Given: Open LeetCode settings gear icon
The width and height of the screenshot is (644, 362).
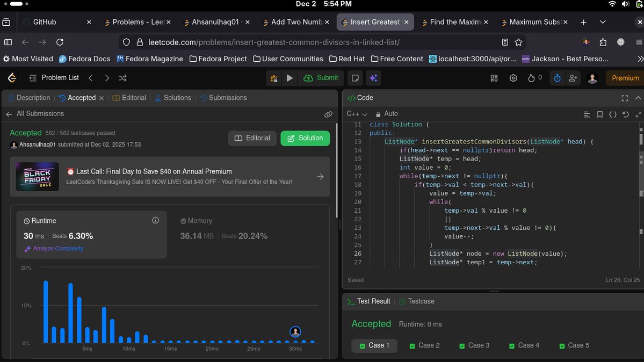Looking at the screenshot, I should point(513,78).
